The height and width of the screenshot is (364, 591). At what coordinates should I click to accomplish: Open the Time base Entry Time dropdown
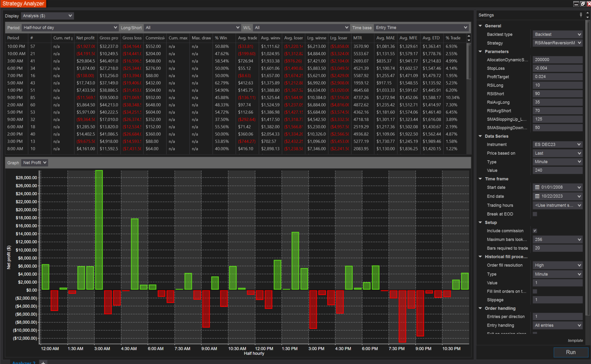coord(421,28)
